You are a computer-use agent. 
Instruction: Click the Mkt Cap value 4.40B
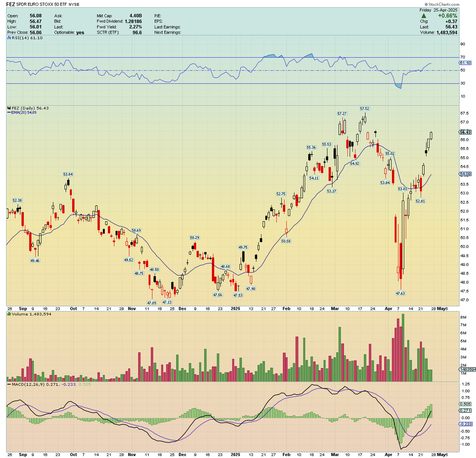136,16
